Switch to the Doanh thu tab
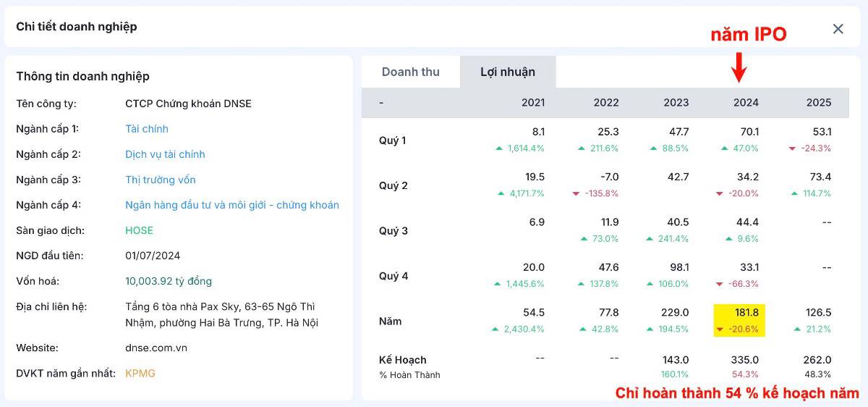 click(x=410, y=72)
